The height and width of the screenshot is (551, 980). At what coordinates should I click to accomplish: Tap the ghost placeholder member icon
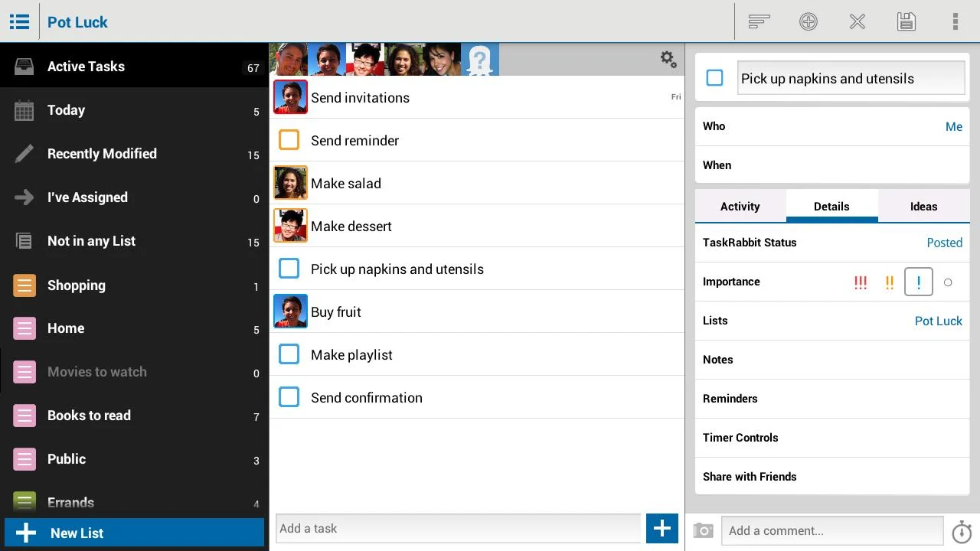pos(480,60)
